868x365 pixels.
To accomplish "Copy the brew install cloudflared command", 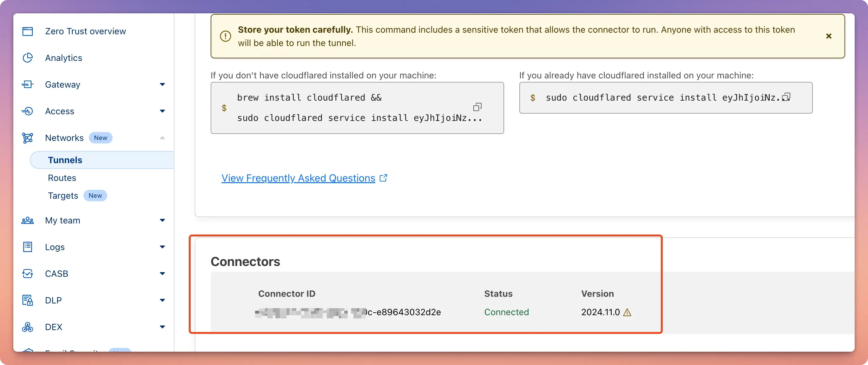I will (x=477, y=107).
